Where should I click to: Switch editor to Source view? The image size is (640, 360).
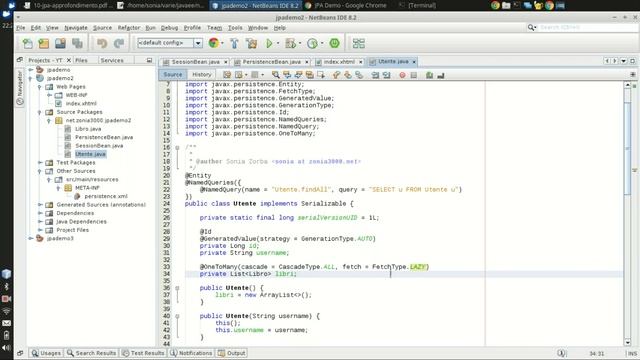click(173, 75)
